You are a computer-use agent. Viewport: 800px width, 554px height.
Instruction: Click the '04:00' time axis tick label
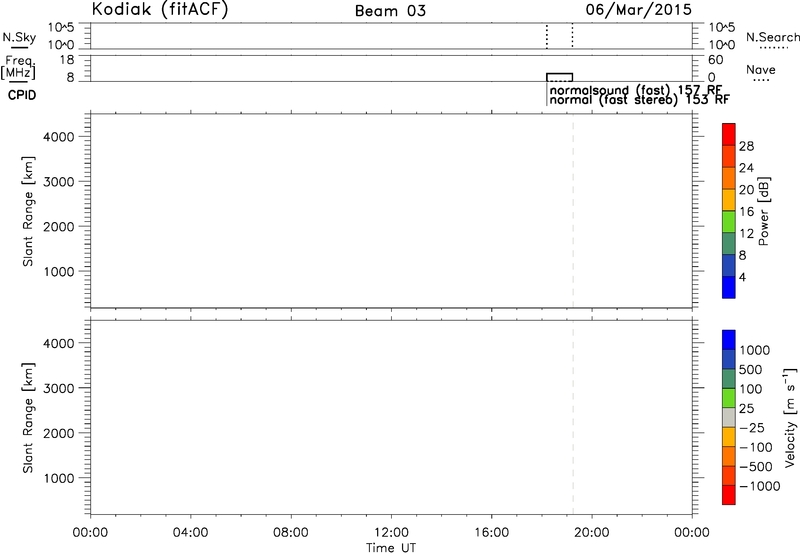(191, 533)
